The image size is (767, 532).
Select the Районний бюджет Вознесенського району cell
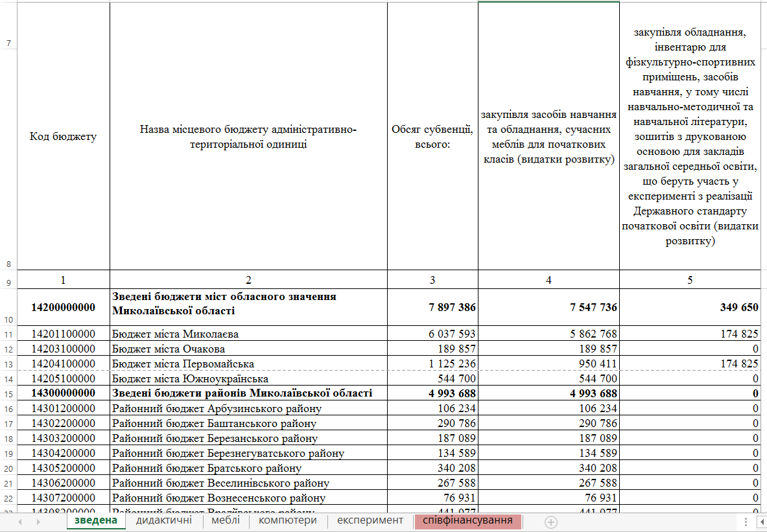[248, 498]
